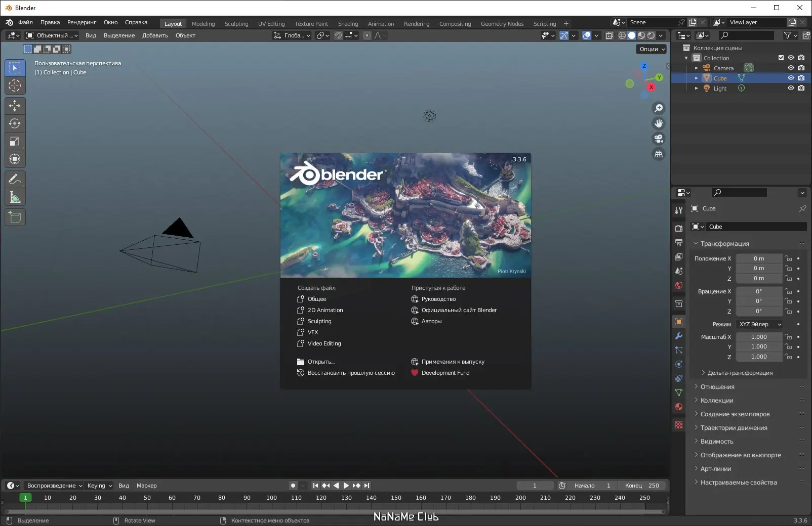Select the Add Cube tool

[x=15, y=217]
